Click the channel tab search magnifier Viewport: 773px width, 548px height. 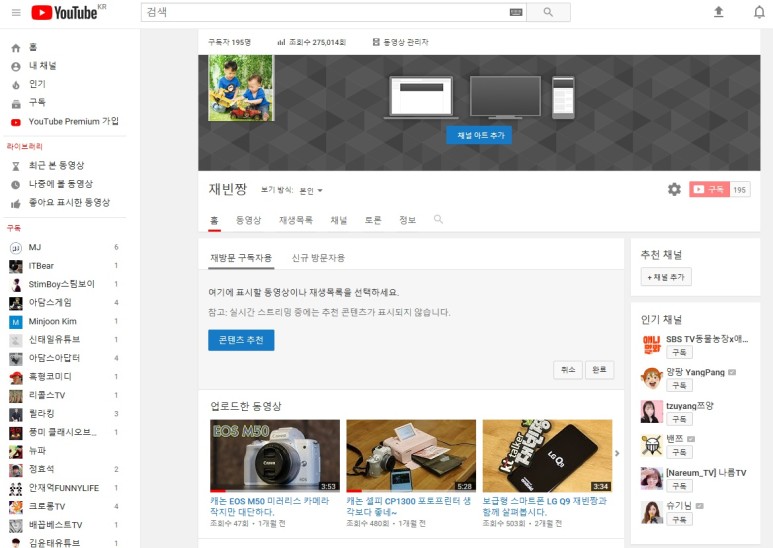point(438,219)
